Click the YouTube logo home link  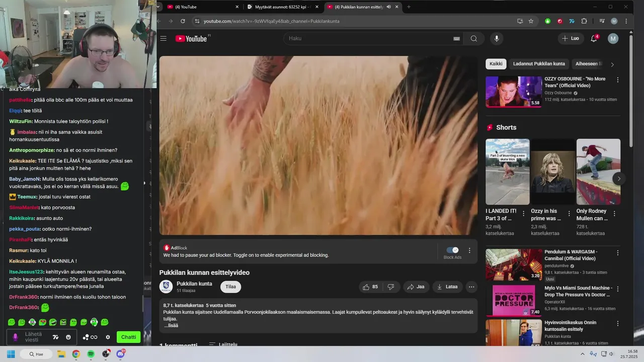(191, 39)
